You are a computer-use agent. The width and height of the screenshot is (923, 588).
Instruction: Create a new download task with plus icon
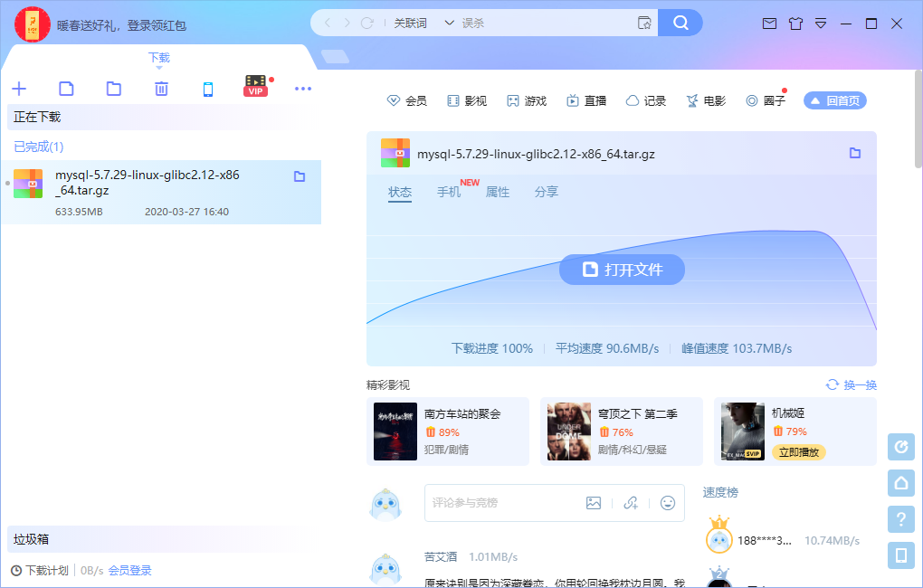(19, 89)
